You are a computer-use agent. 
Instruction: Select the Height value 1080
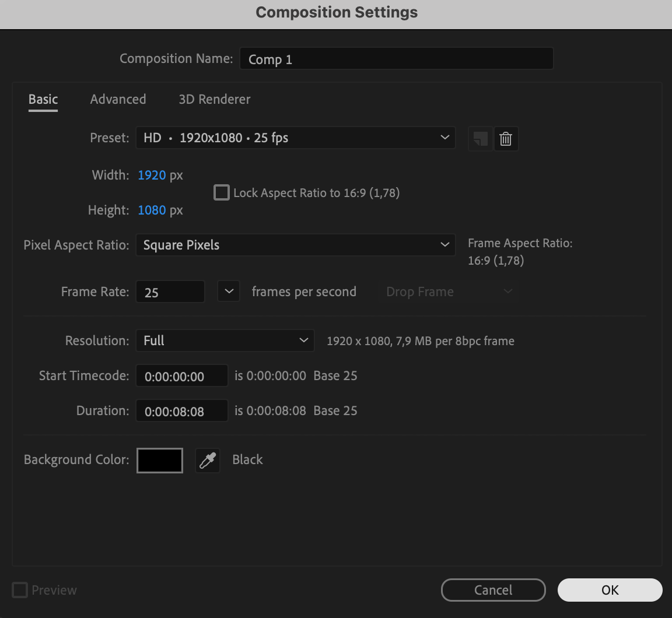152,210
